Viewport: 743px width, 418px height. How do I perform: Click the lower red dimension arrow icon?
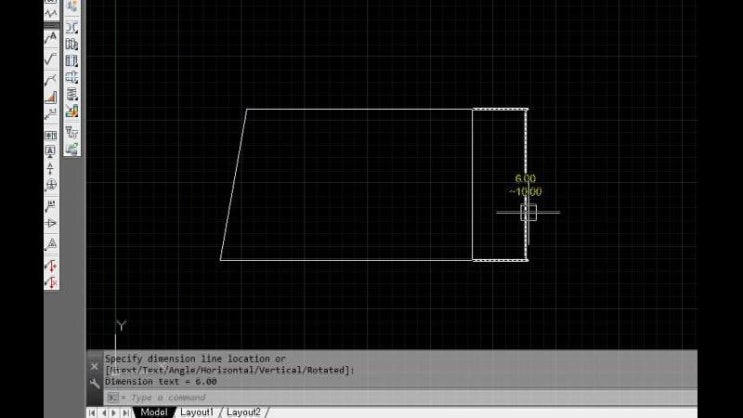pyautogui.click(x=51, y=282)
